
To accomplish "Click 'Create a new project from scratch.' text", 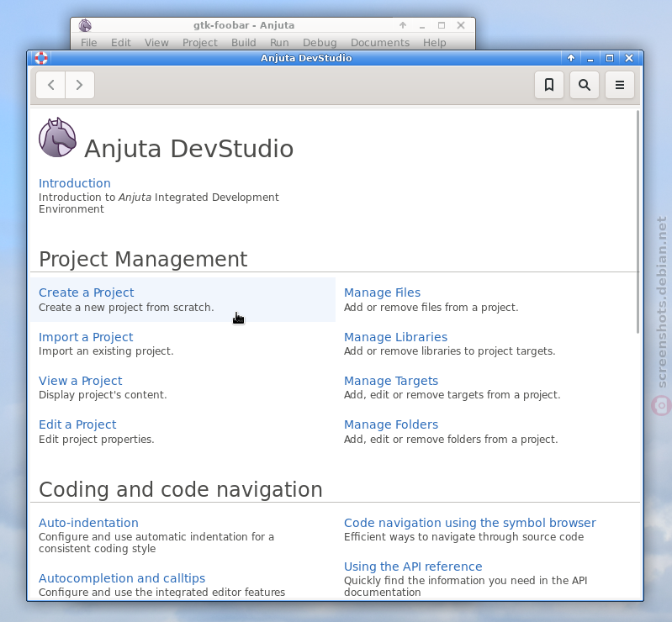I will (126, 308).
